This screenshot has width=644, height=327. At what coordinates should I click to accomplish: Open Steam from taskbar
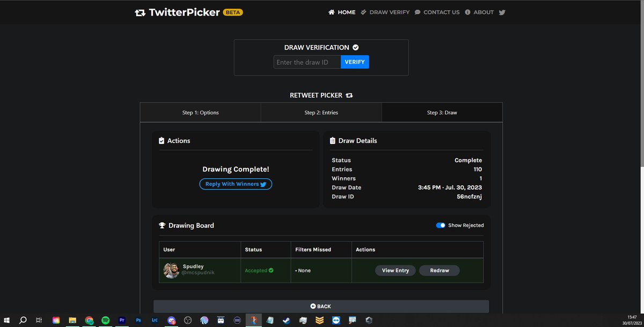[286, 321]
